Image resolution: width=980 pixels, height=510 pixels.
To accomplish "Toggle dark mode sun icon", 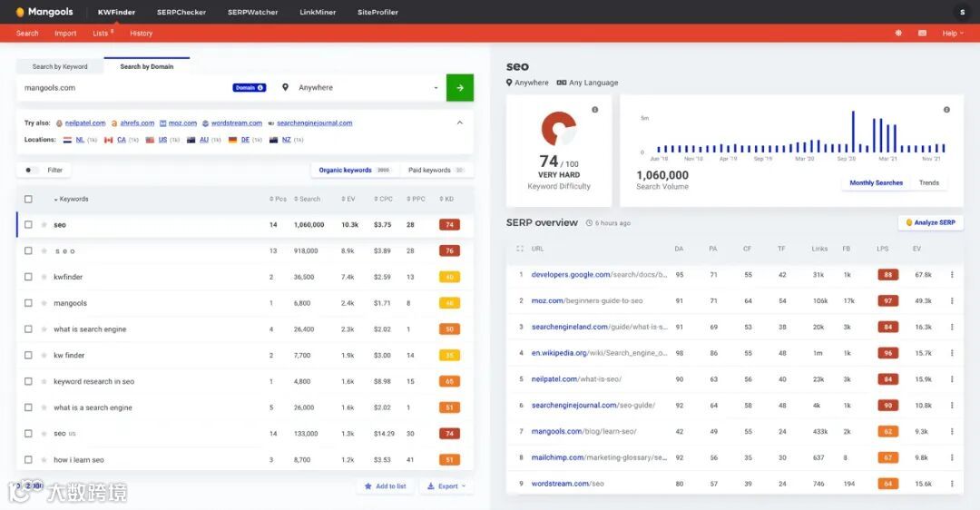I will (898, 34).
